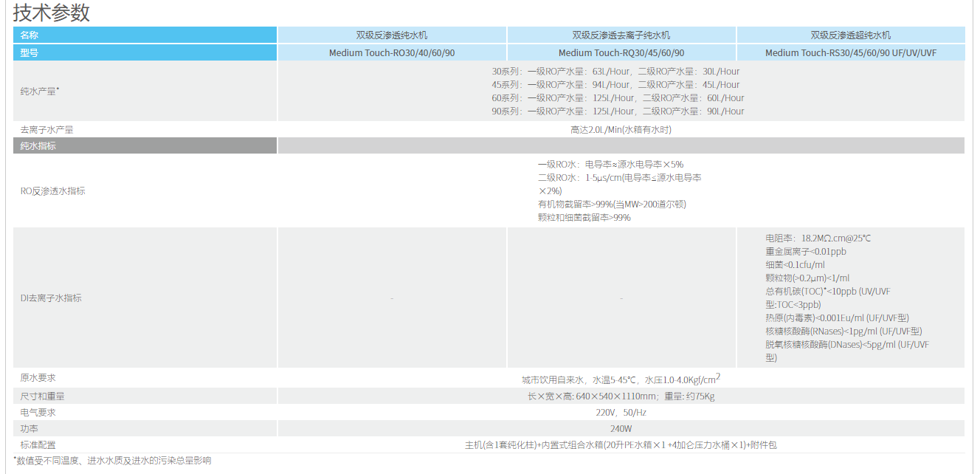Image resolution: width=980 pixels, height=474 pixels.
Task: Click the 颗粒物(>0.2μm)<1/ml line
Action: (807, 278)
